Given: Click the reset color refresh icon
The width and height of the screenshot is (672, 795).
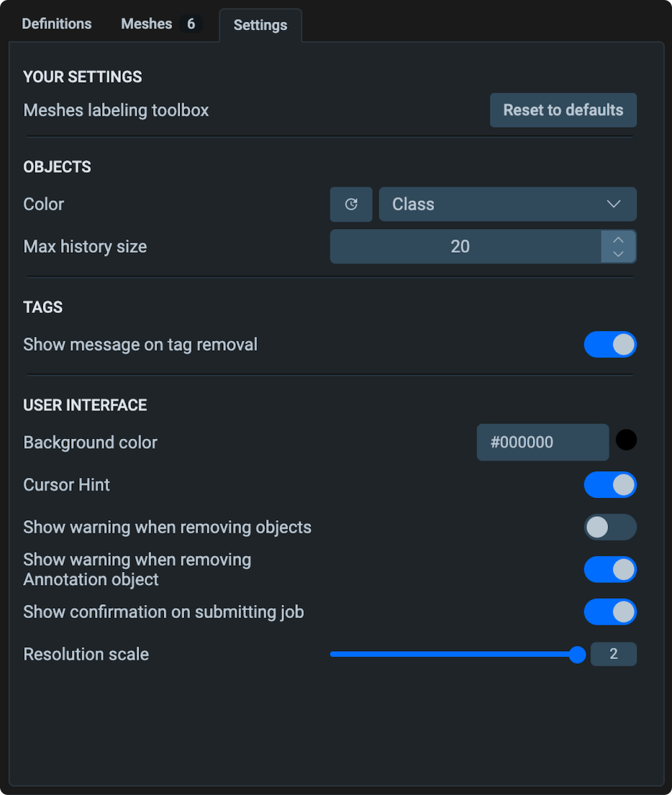Looking at the screenshot, I should (351, 204).
